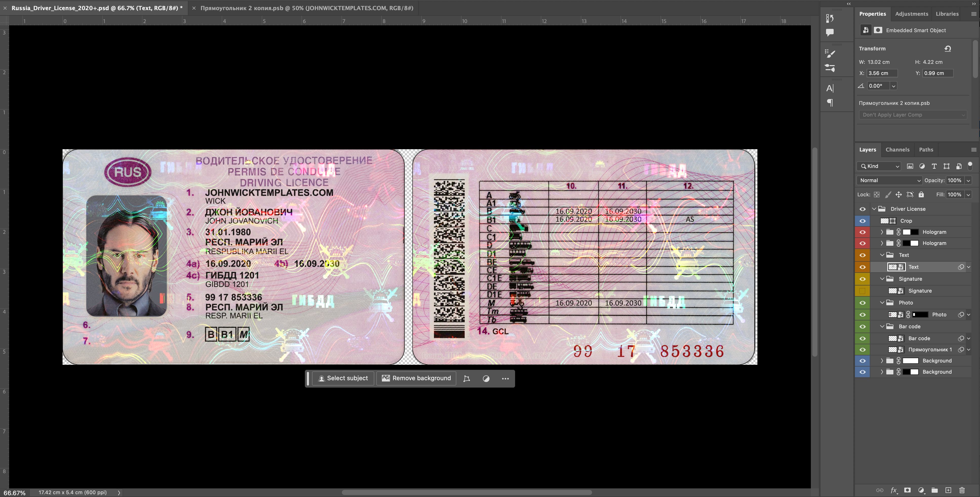980x497 pixels.
Task: Open the Opacity slider dropdown arrow
Action: (x=968, y=180)
